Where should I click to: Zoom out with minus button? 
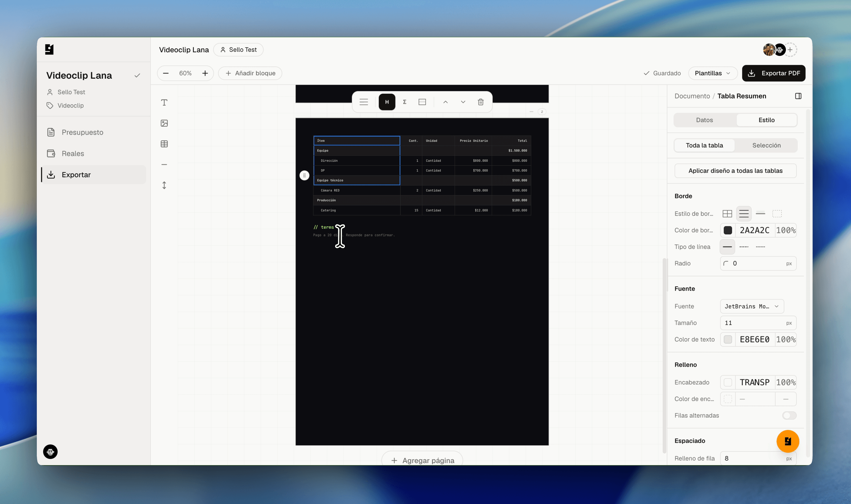(x=166, y=73)
